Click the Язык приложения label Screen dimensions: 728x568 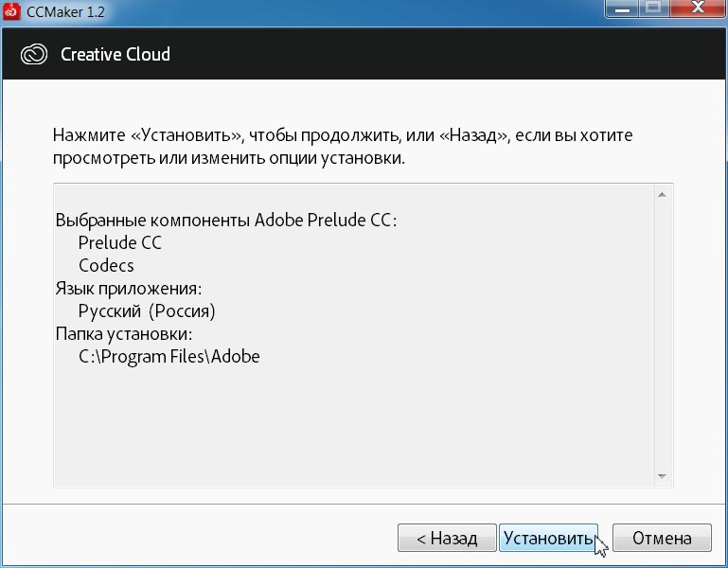pos(129,289)
